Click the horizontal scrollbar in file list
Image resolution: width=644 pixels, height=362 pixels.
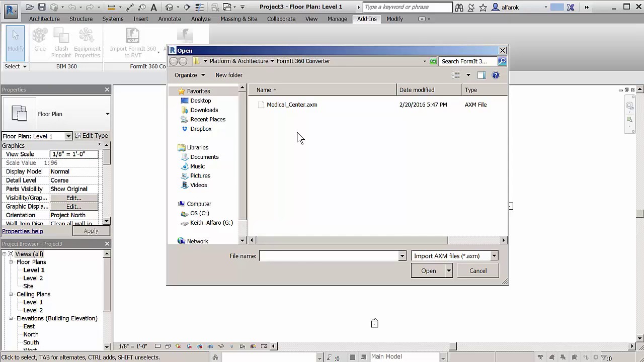coord(351,240)
